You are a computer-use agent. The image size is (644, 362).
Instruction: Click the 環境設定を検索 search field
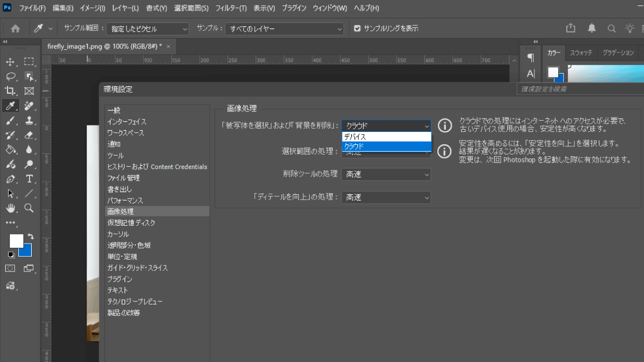click(x=580, y=89)
